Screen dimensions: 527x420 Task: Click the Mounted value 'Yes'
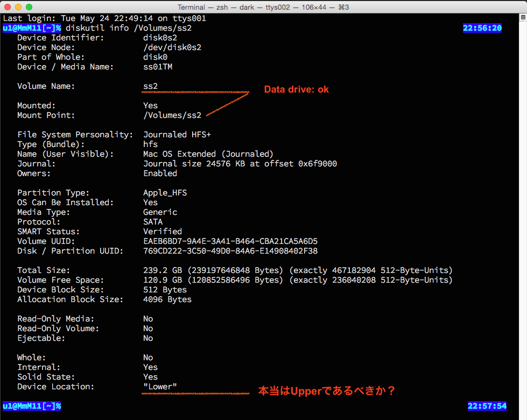(150, 106)
